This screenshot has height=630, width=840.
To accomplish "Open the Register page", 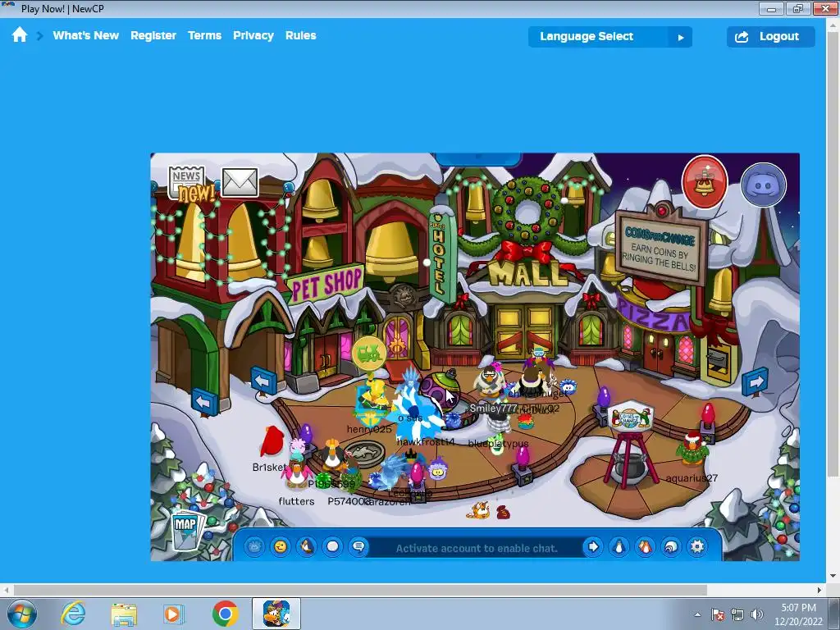I will pyautogui.click(x=153, y=35).
